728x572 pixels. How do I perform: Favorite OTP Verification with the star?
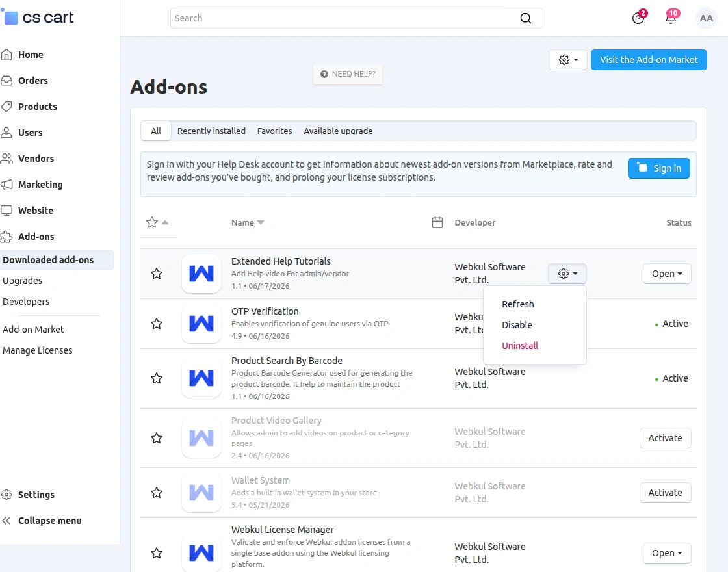157,324
